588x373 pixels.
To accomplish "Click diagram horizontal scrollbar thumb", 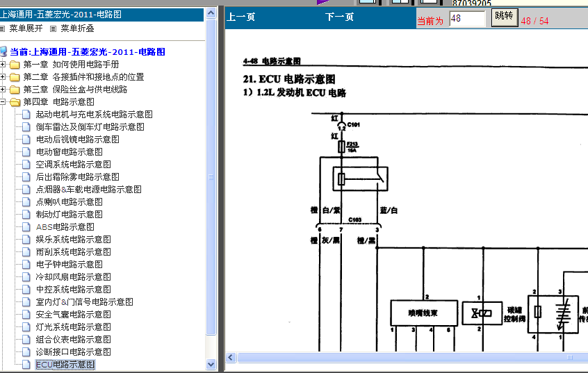I will (x=412, y=358).
